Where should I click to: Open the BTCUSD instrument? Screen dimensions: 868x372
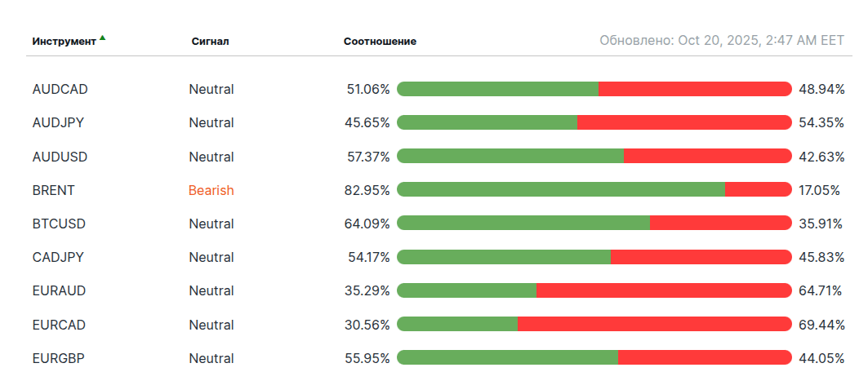59,224
